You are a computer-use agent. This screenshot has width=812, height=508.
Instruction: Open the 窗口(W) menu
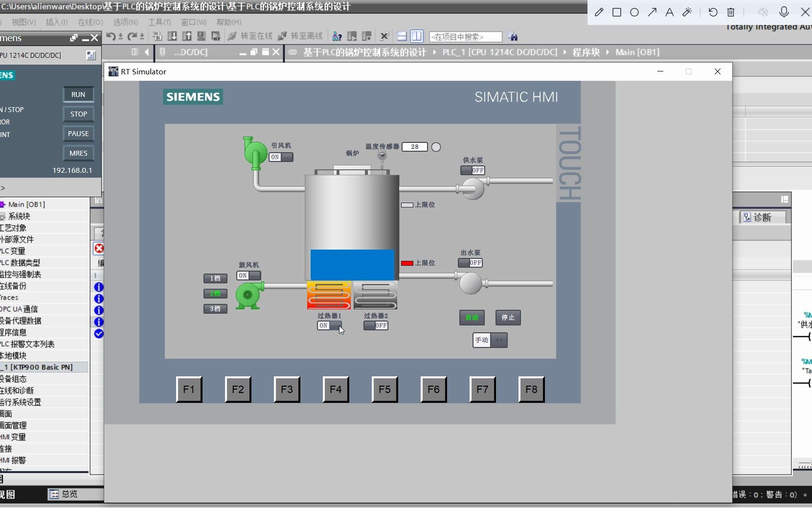[194, 22]
